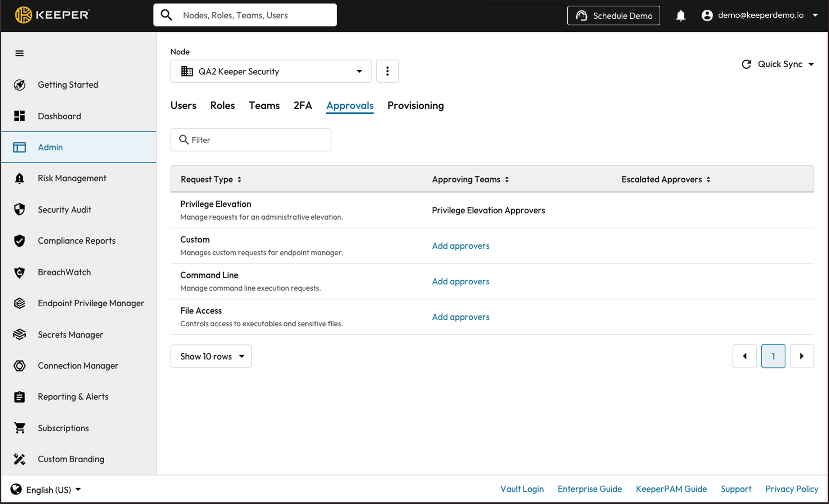829x504 pixels.
Task: Click the Subscriptions cart icon
Action: click(x=19, y=428)
